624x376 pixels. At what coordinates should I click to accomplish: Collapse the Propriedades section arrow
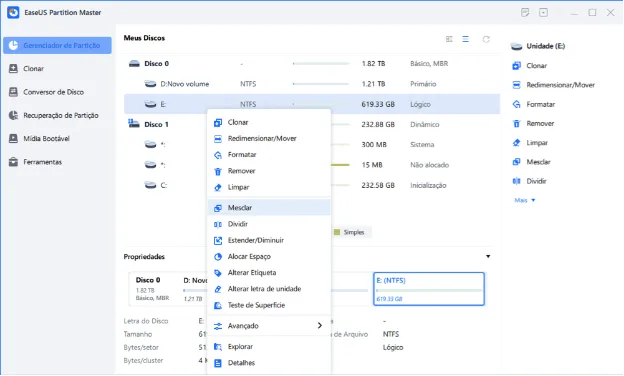pos(488,257)
